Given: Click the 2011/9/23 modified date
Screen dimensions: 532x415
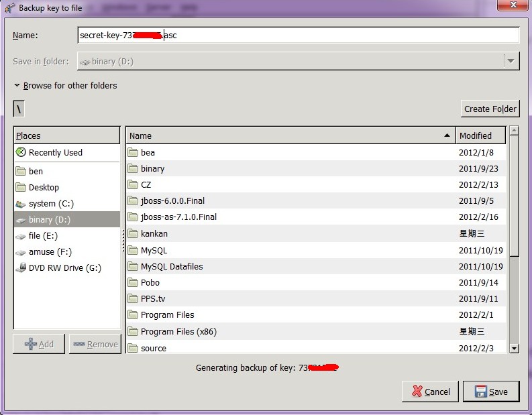Looking at the screenshot, I should pyautogui.click(x=478, y=168).
